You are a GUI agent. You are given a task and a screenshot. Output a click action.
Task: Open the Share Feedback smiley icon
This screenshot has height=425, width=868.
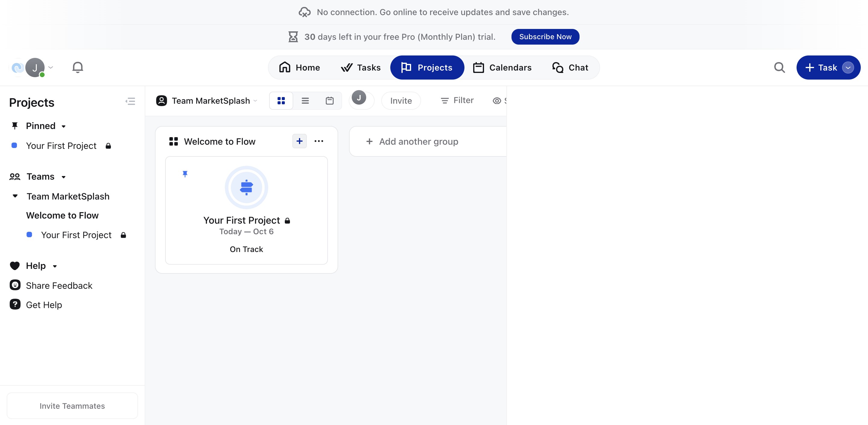[x=15, y=285]
